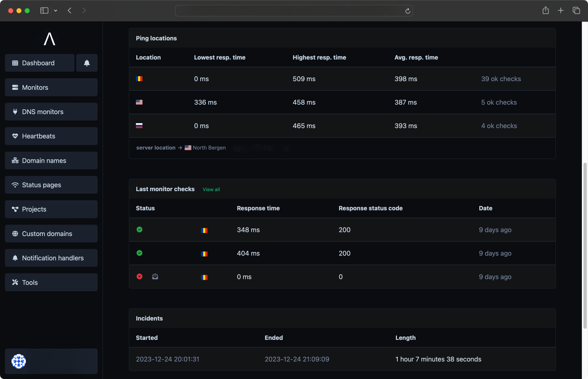
Task: Reload the page with the refresh icon
Action: 408,11
